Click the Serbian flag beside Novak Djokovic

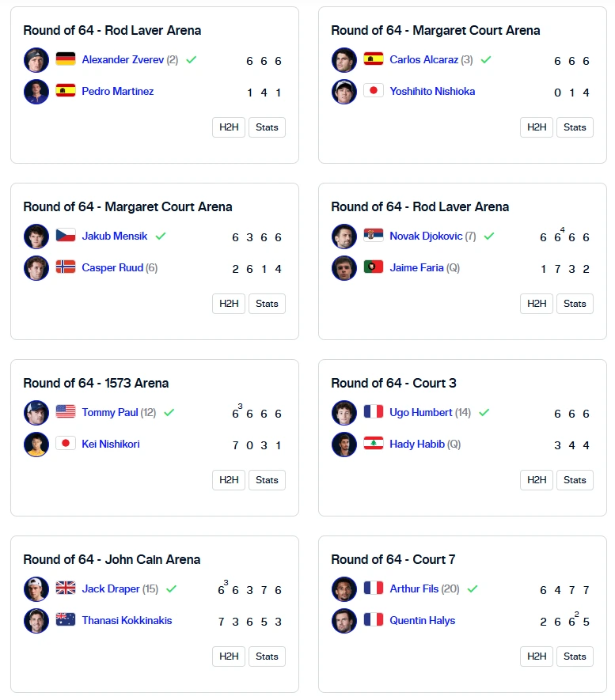[x=374, y=235]
